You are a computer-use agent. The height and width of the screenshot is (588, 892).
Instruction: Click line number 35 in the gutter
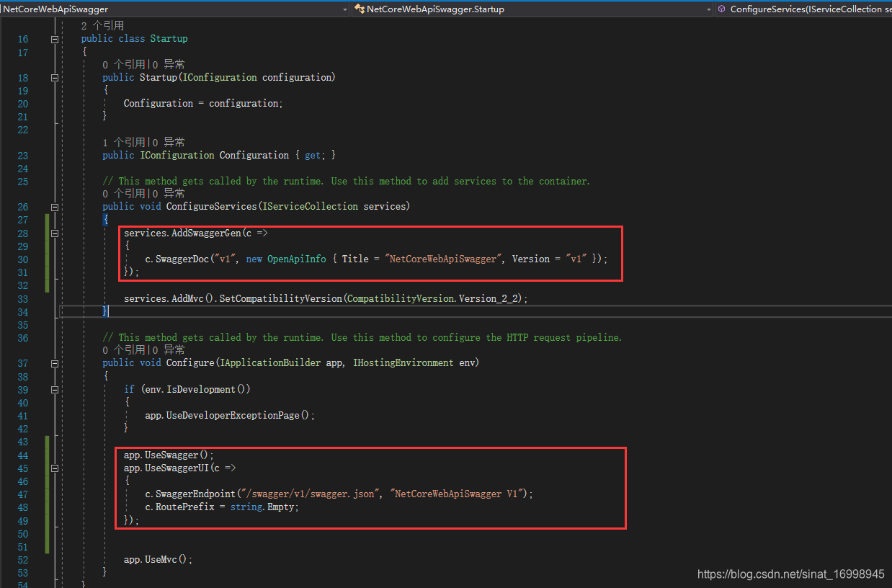[22, 325]
